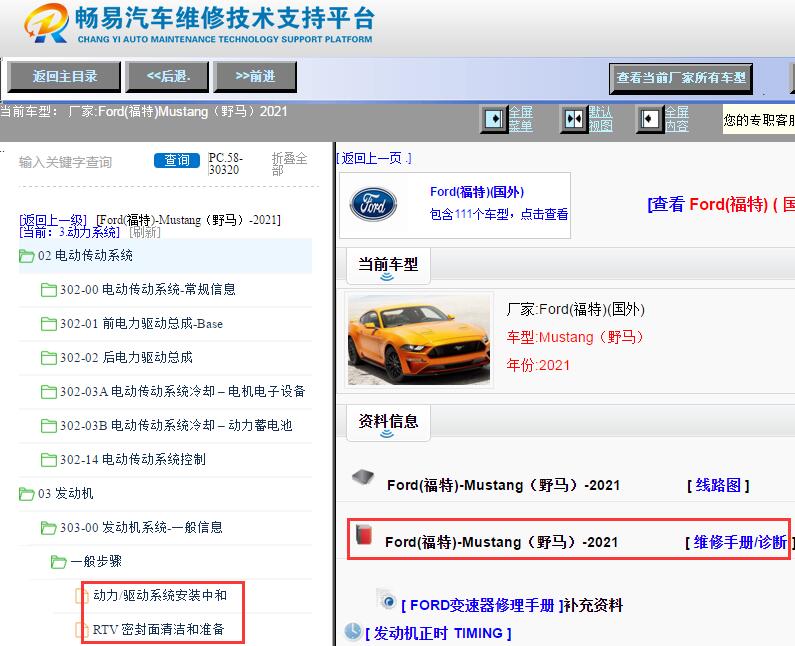Click the page icon of 动力/驱动系统安装中和
This screenshot has height=646, width=795.
[x=81, y=596]
